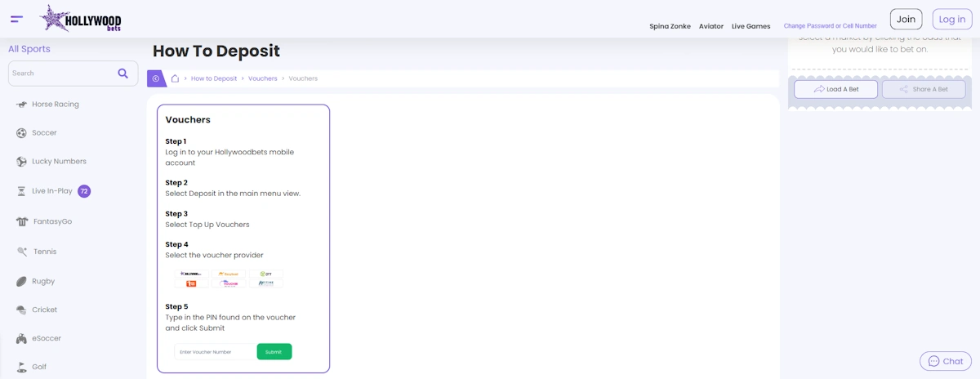Open the hamburger menu icon
Image resolution: width=980 pixels, height=379 pixels.
click(16, 19)
